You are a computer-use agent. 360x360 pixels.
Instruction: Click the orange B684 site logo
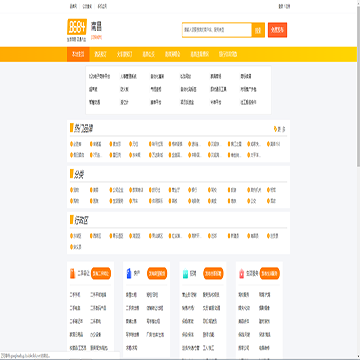coord(77,27)
